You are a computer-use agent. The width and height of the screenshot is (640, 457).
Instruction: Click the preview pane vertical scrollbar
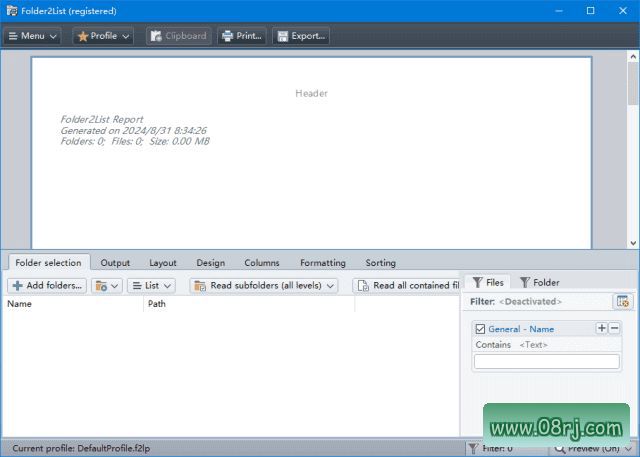633,150
